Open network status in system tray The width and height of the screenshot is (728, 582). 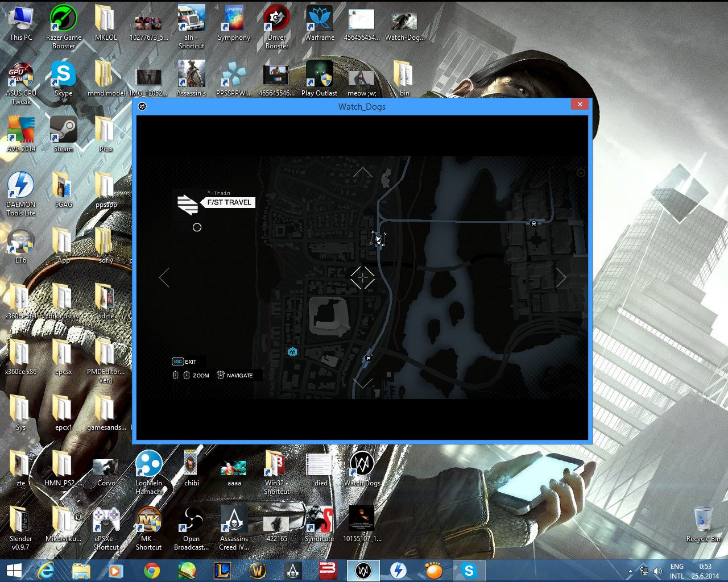click(x=644, y=571)
